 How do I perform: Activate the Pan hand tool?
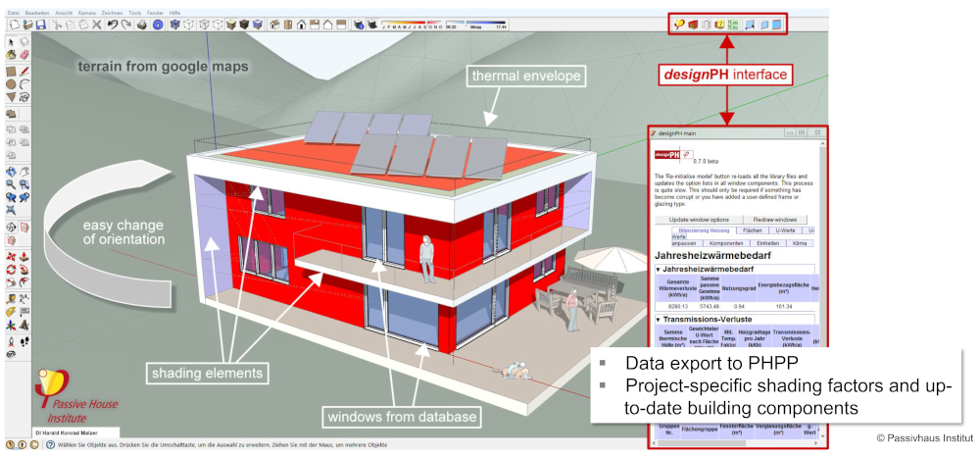point(24,170)
